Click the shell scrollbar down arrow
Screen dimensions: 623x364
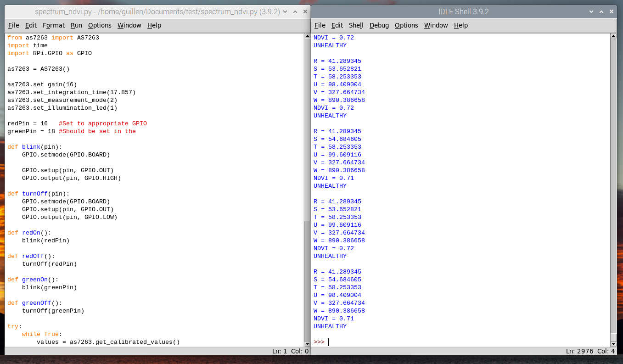[613, 344]
